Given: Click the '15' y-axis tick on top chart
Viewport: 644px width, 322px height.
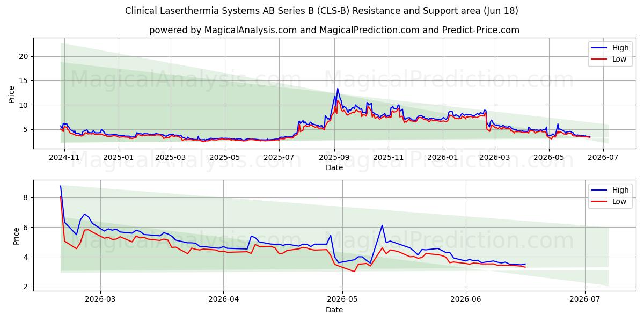Looking at the screenshot, I should pos(24,80).
